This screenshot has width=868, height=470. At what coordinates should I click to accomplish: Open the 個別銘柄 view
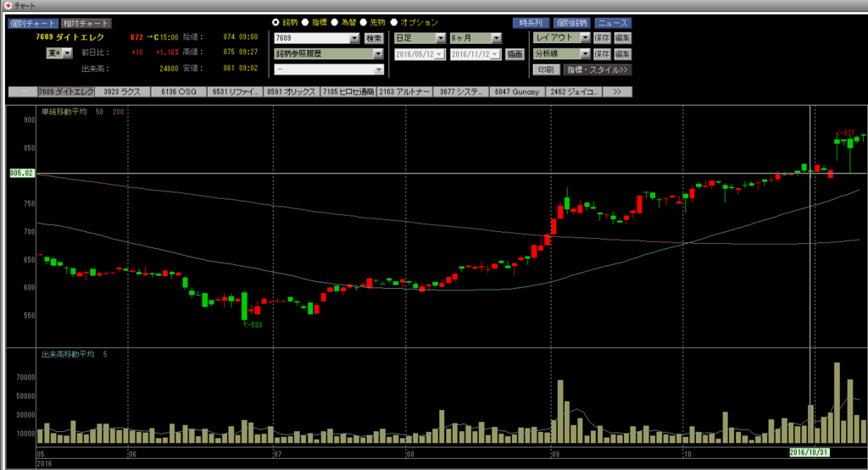(572, 23)
